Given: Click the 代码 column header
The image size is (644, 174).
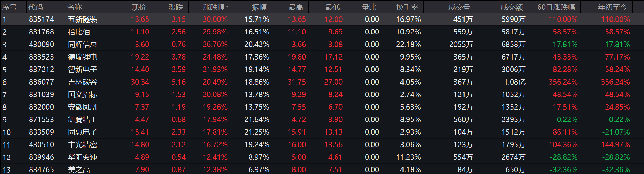Looking at the screenshot, I should point(36,7).
